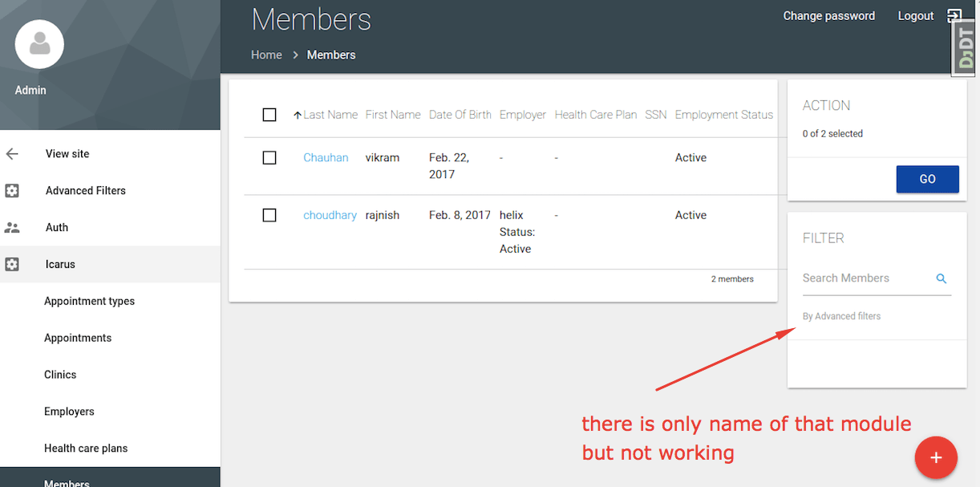Open the Admin avatar image

tap(38, 44)
